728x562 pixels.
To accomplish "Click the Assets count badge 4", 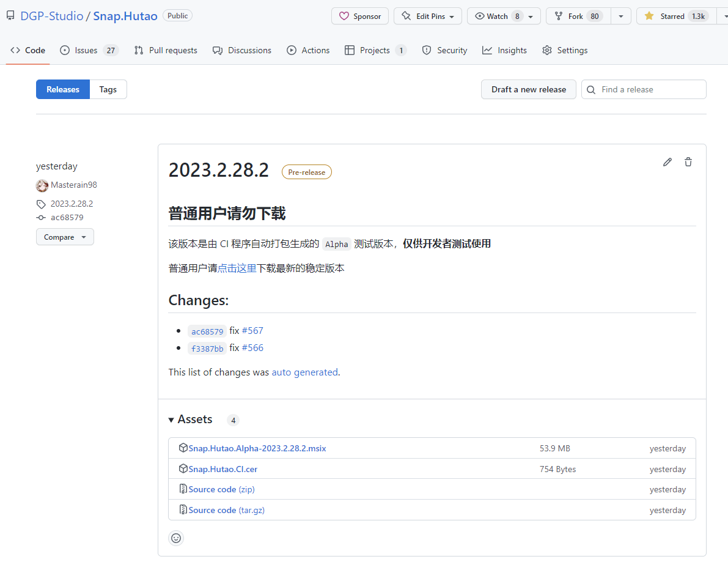I will point(233,420).
